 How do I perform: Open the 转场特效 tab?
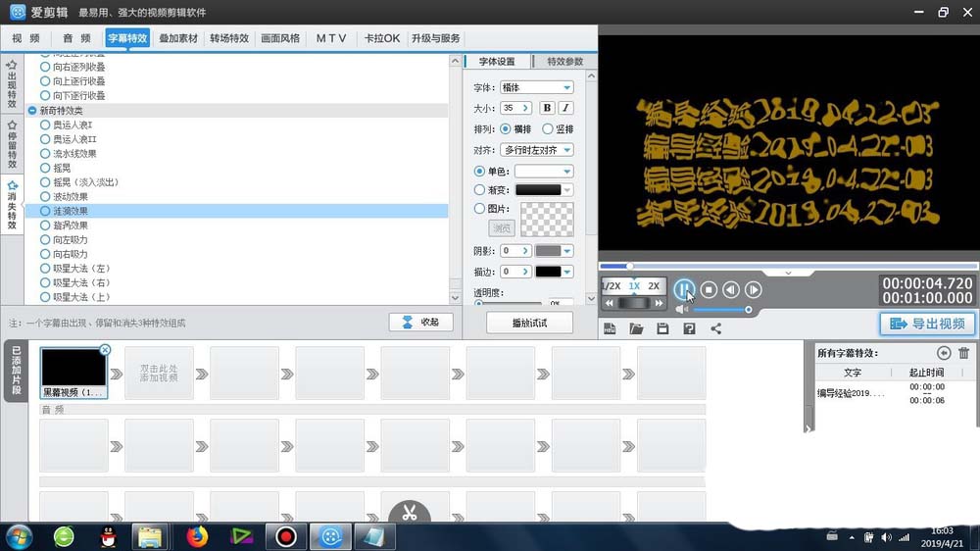click(229, 38)
